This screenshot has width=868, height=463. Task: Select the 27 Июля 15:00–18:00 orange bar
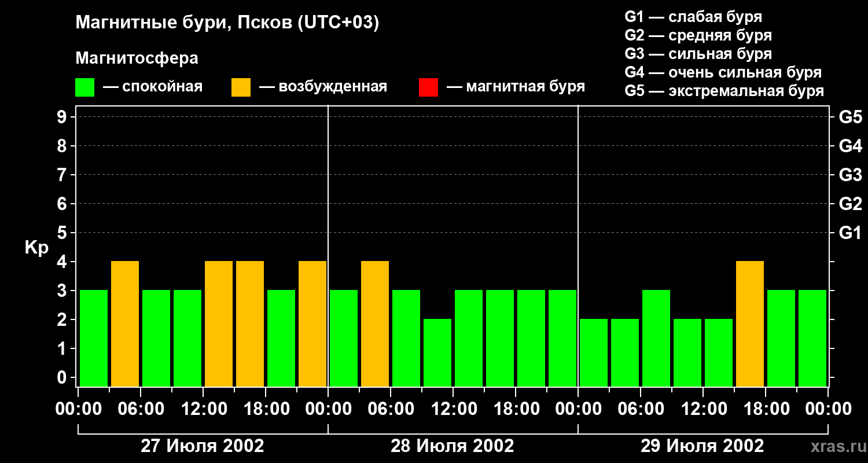tap(250, 324)
